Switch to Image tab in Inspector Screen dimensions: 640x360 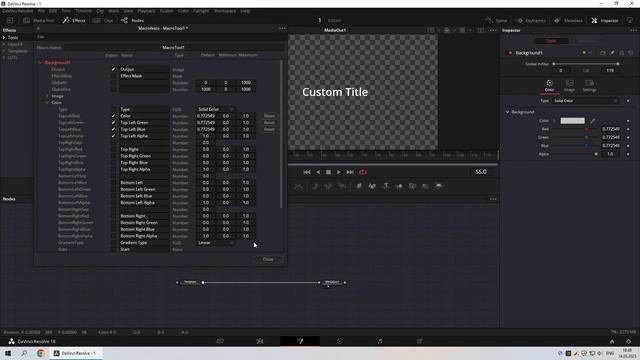(x=569, y=86)
